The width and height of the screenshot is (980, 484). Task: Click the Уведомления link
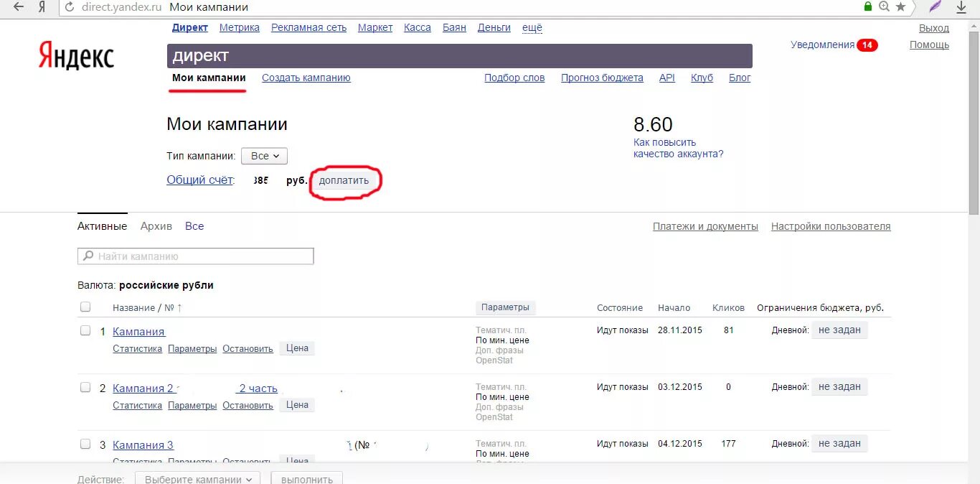(822, 45)
